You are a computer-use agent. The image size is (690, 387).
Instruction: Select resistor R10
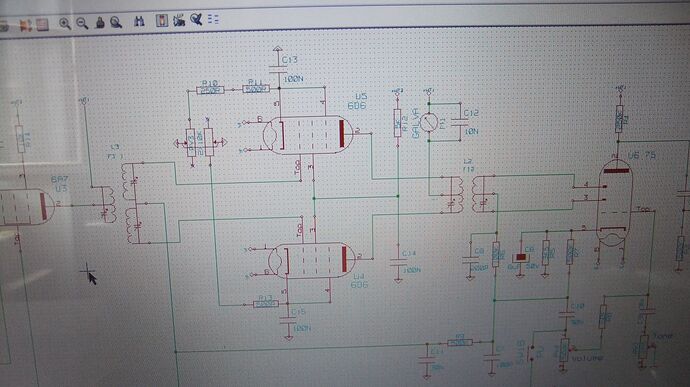[x=210, y=90]
